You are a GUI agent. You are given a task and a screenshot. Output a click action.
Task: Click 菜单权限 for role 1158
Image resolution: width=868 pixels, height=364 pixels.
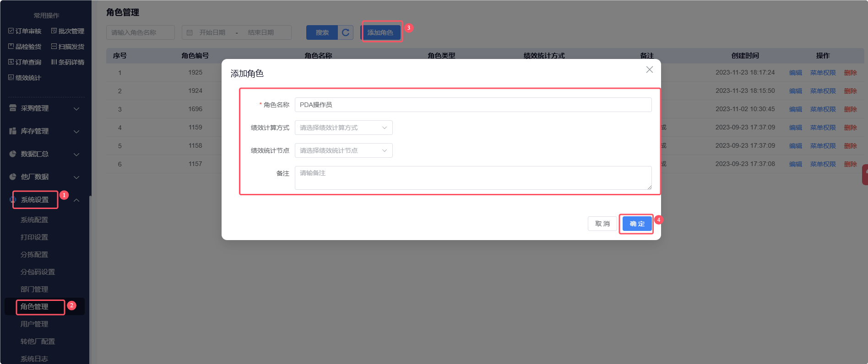point(823,146)
